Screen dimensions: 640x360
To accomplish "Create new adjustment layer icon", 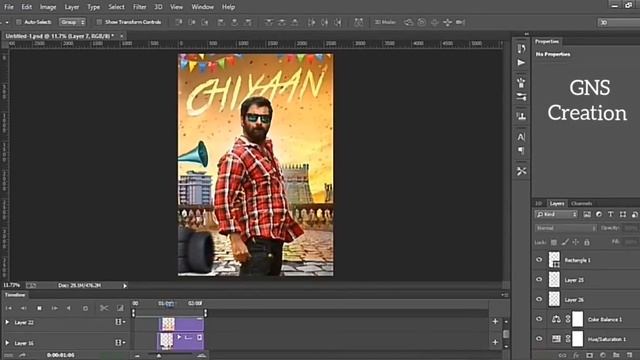I will 603,356.
